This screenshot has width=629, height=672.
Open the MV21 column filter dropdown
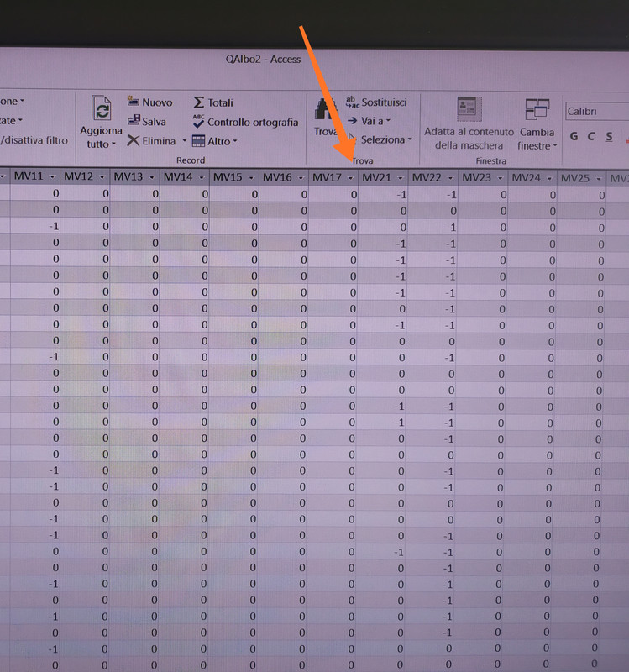401,178
